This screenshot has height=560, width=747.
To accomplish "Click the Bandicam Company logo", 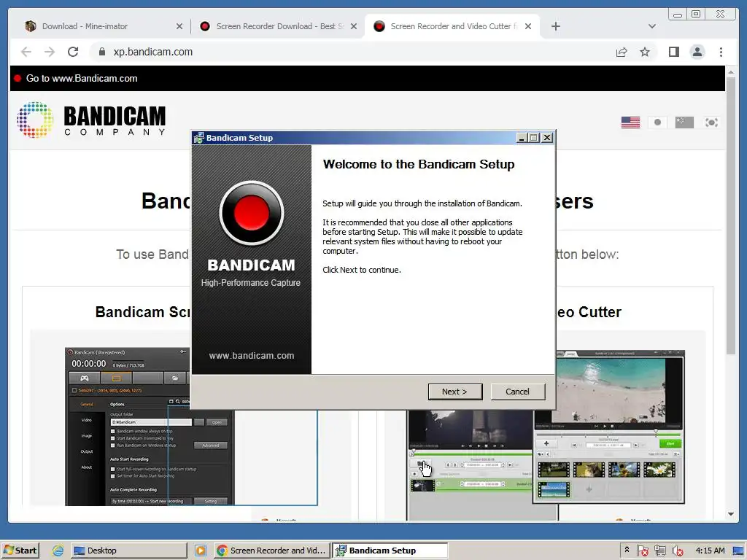I will 91,120.
